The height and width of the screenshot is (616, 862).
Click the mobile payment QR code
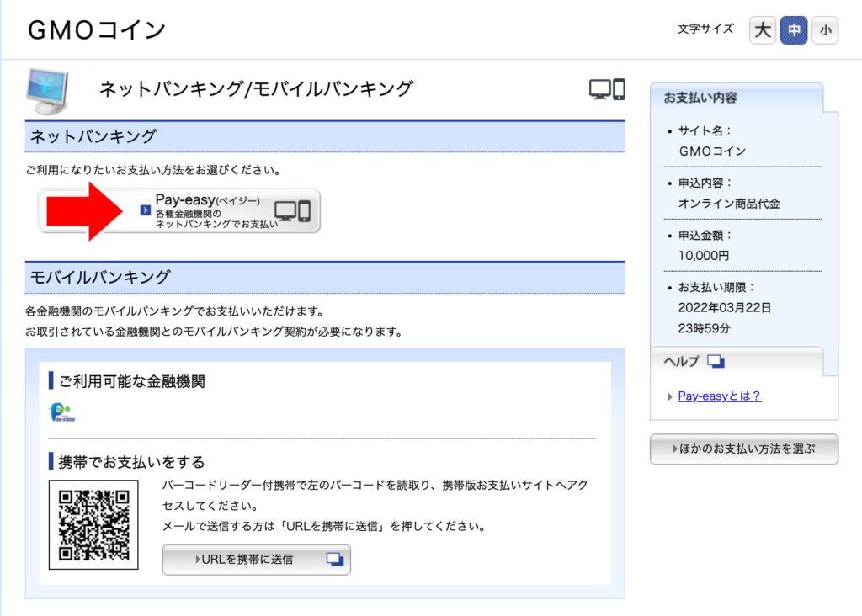[93, 525]
